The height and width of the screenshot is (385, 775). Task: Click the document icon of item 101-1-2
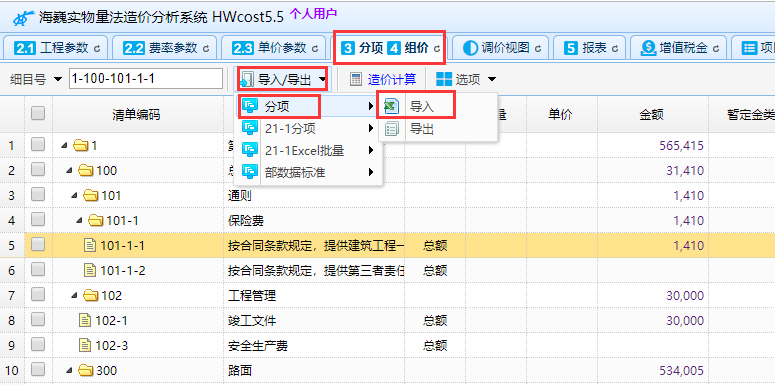pyautogui.click(x=90, y=270)
